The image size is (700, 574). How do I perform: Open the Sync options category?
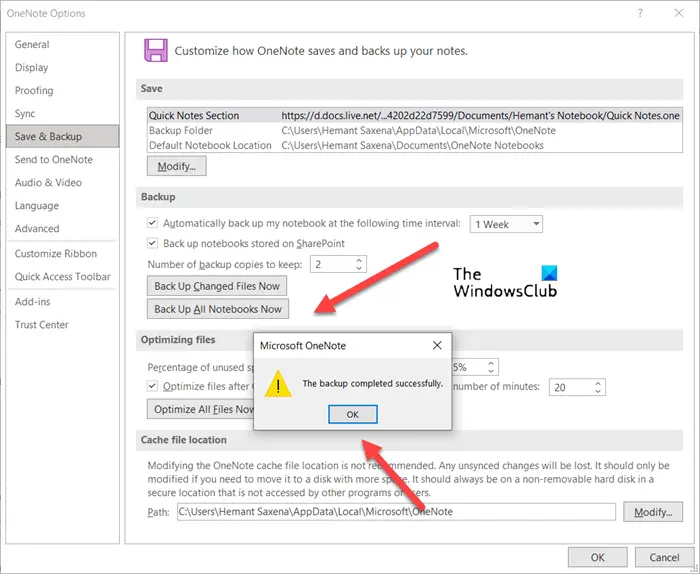[x=62, y=113]
